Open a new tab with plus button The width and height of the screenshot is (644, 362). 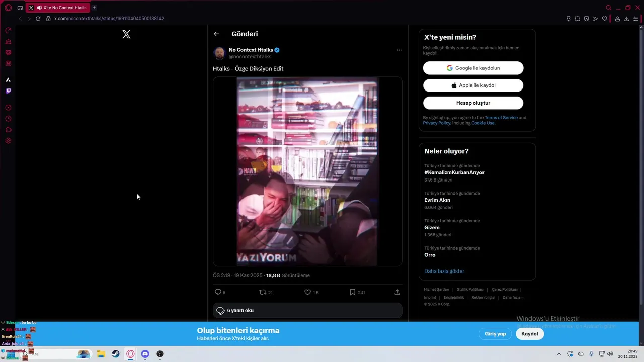(94, 8)
